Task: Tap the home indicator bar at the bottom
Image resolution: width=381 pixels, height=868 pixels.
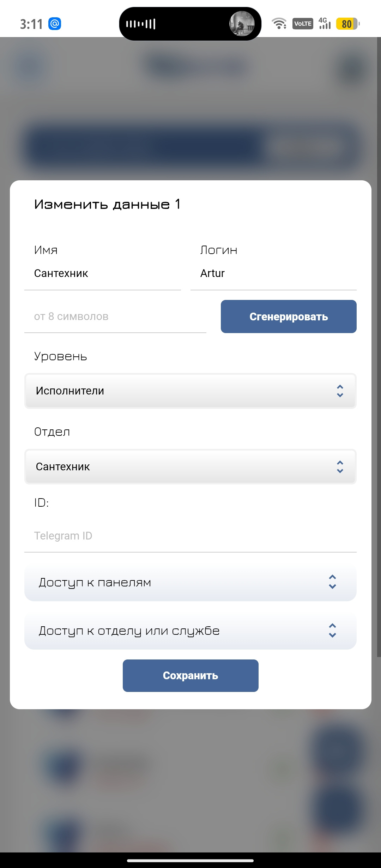Action: click(x=190, y=861)
